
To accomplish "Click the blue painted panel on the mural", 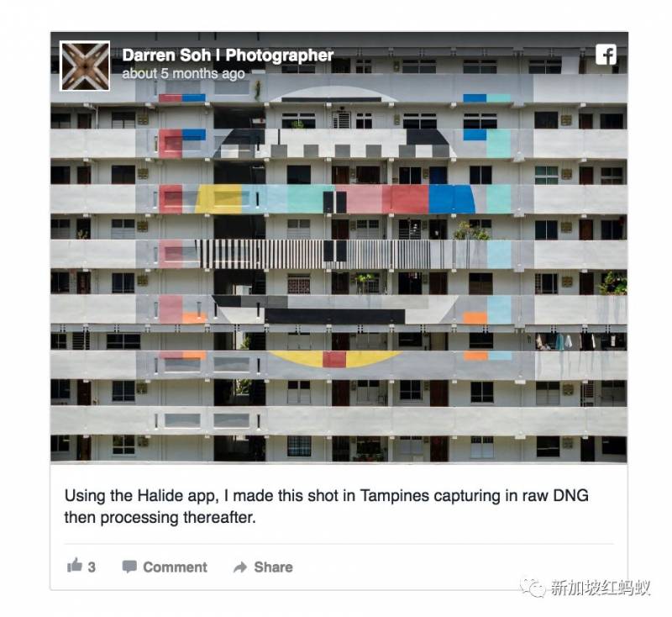I will 452,199.
